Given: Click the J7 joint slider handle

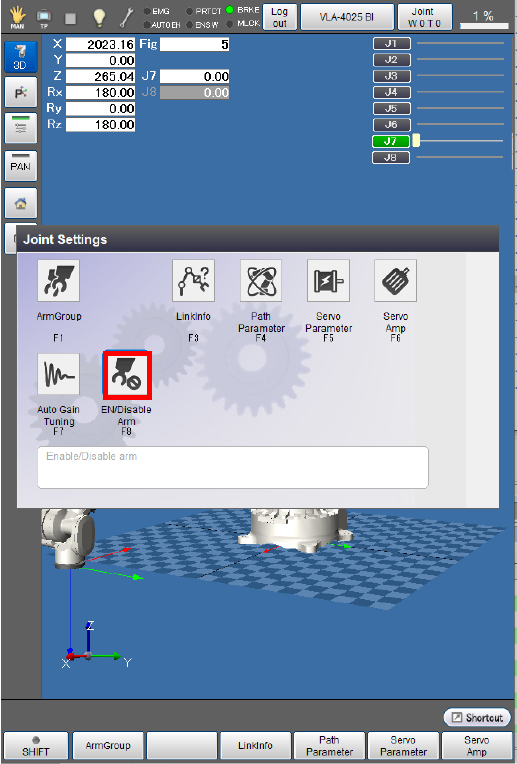Looking at the screenshot, I should [x=416, y=141].
